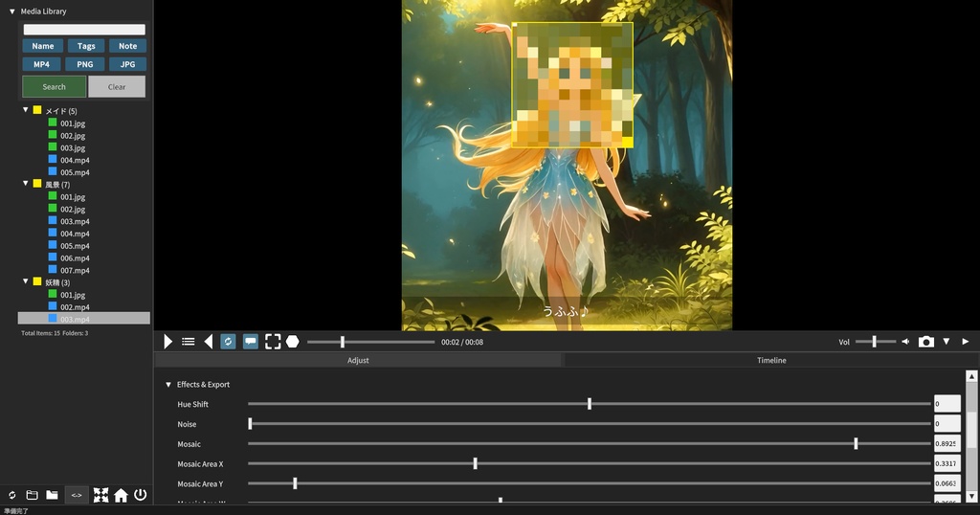Toggle the PNG file type filter
The height and width of the screenshot is (515, 980).
coord(85,64)
